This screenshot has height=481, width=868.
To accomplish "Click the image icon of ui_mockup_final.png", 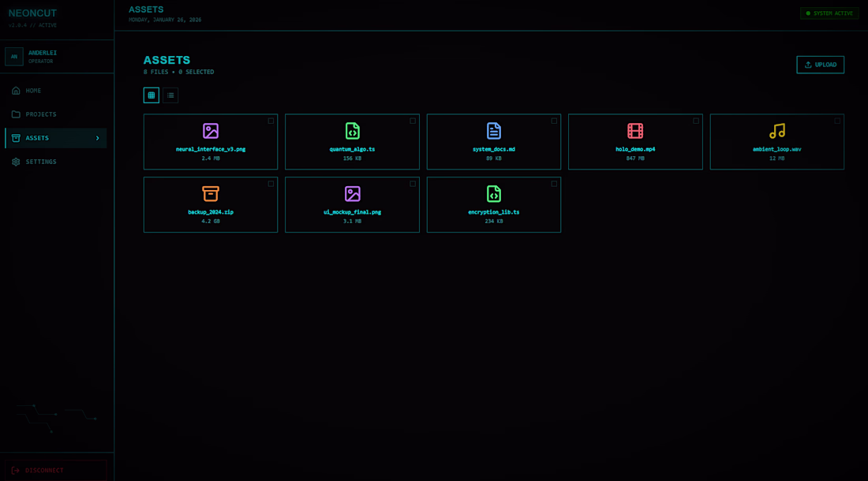I will pyautogui.click(x=352, y=194).
